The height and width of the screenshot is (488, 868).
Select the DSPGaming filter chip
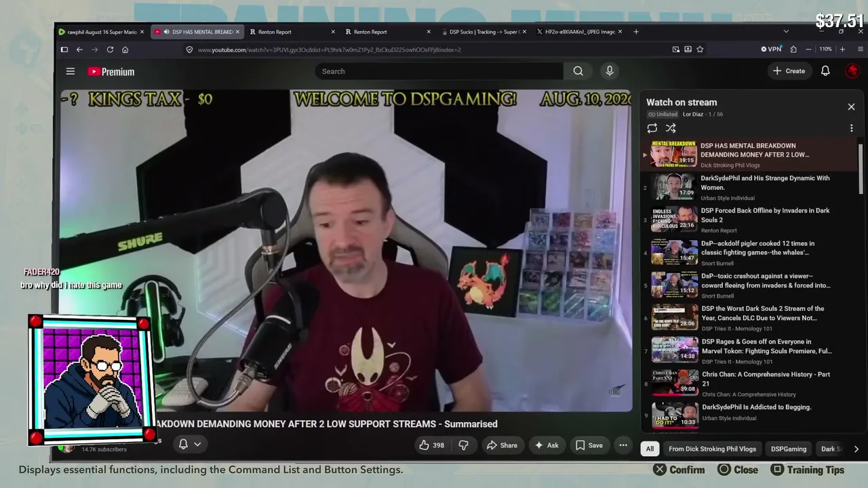tap(789, 449)
